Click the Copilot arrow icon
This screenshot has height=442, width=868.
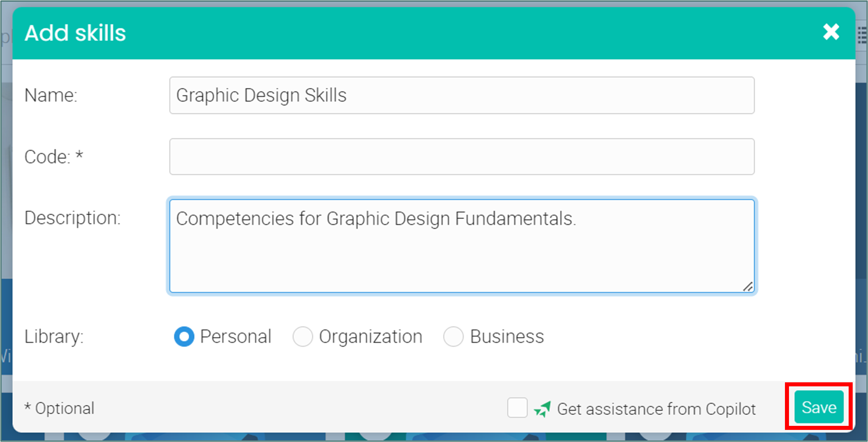pyautogui.click(x=542, y=409)
